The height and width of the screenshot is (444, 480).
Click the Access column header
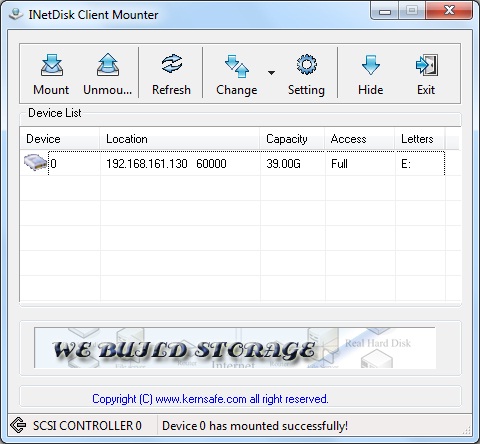pyautogui.click(x=360, y=139)
